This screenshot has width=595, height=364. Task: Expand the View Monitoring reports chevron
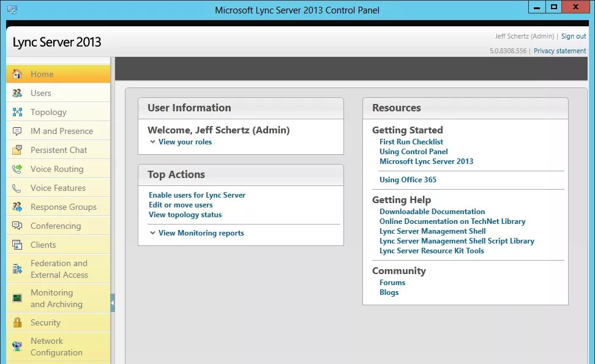point(152,233)
